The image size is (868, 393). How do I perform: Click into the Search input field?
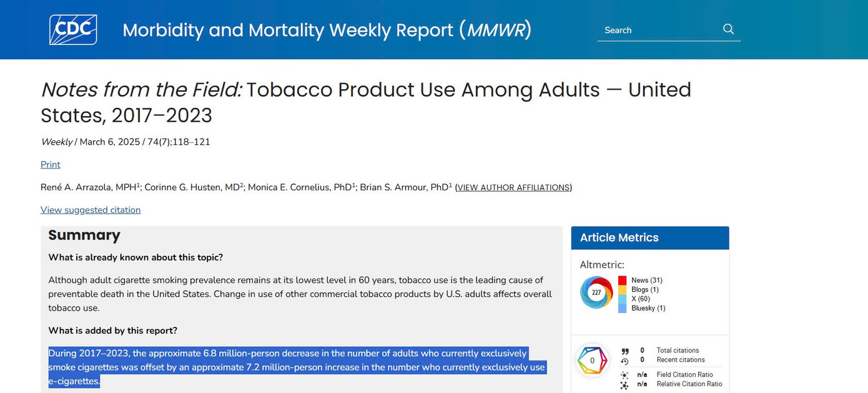pos(659,30)
